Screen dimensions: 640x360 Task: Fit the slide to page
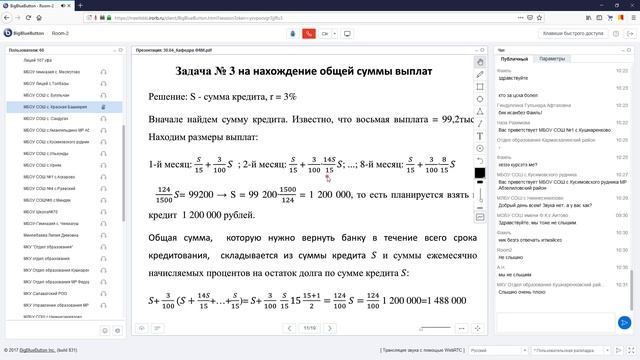(477, 328)
